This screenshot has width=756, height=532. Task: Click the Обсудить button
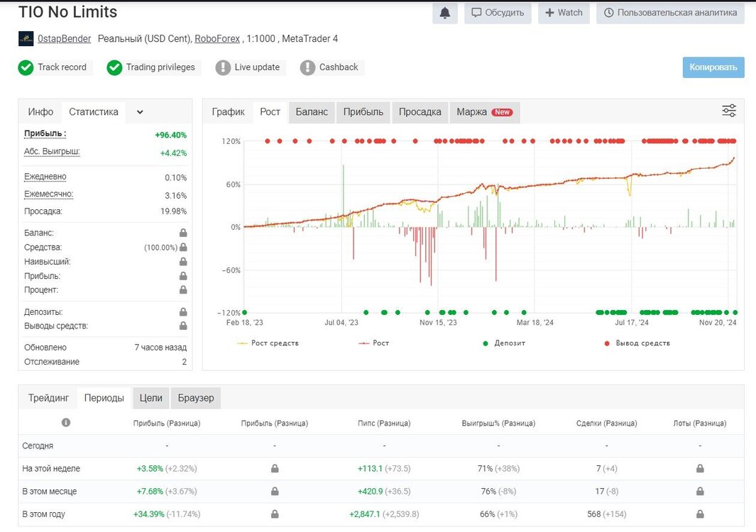[498, 13]
